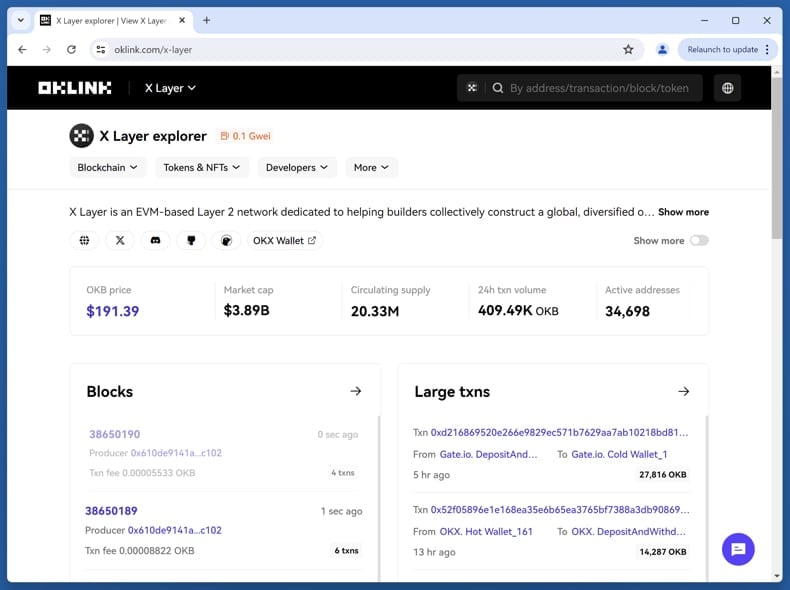Open block 38650189
Image resolution: width=790 pixels, height=590 pixels.
[113, 511]
